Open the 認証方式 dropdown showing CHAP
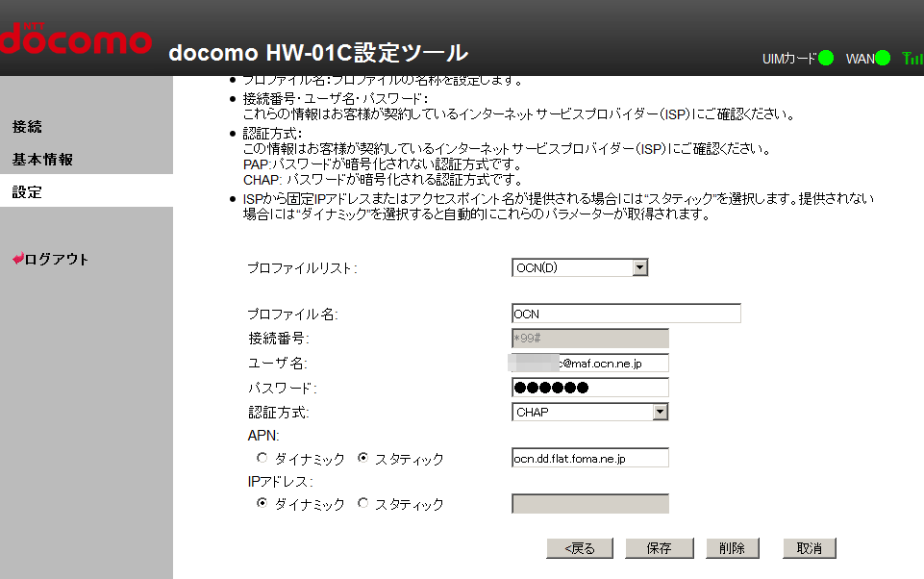 589,413
